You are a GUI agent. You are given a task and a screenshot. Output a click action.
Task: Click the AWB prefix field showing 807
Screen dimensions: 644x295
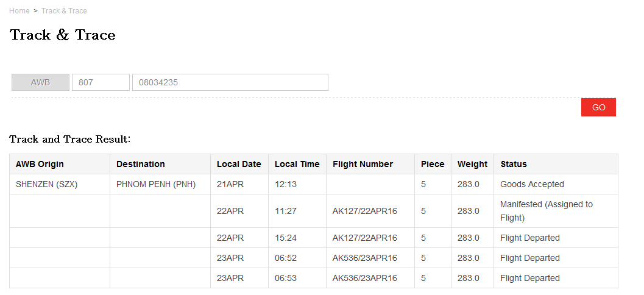tap(101, 82)
